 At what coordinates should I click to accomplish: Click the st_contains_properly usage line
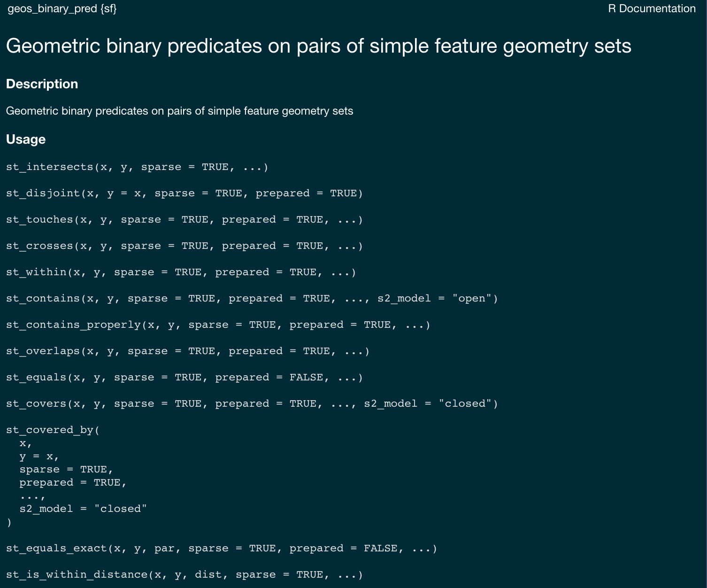(x=218, y=325)
